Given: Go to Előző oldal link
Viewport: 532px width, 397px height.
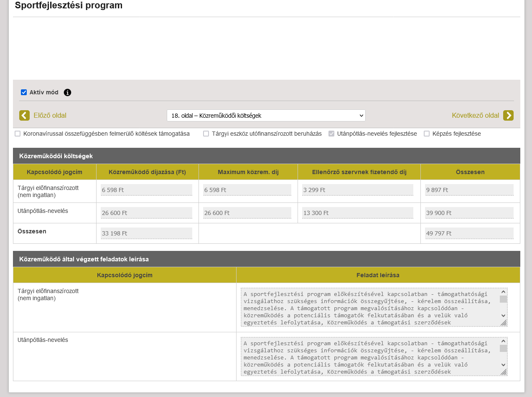Looking at the screenshot, I should [x=50, y=115].
